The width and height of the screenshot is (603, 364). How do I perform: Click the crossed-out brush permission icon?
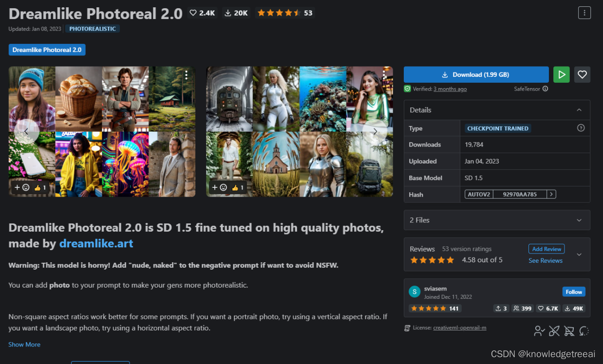(x=554, y=331)
